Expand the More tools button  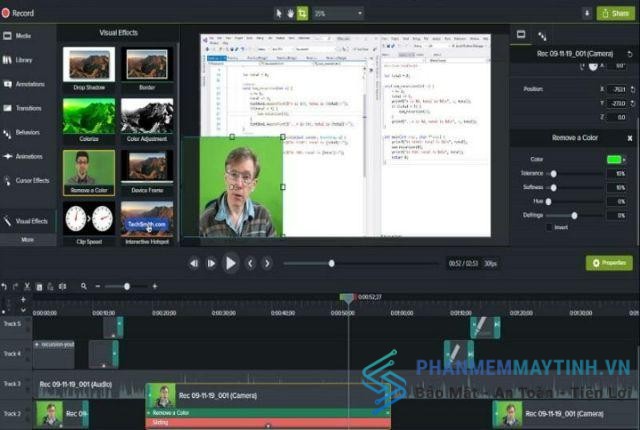[x=27, y=239]
